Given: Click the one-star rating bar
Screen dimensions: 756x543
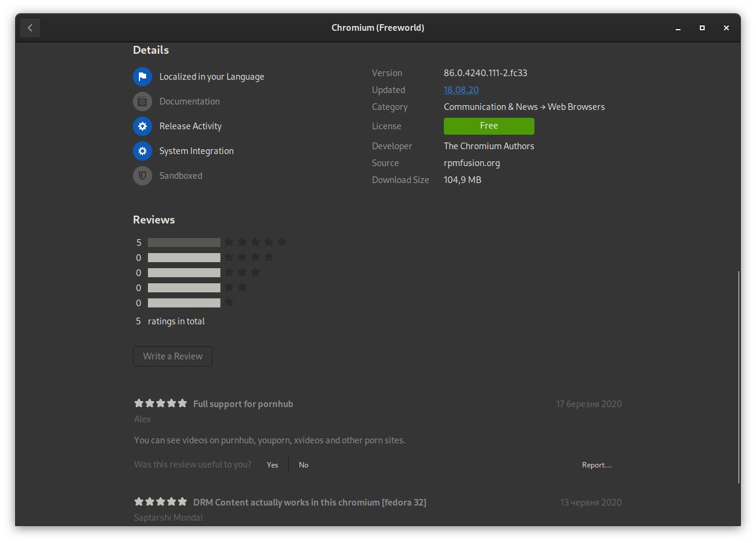Looking at the screenshot, I should (184, 303).
